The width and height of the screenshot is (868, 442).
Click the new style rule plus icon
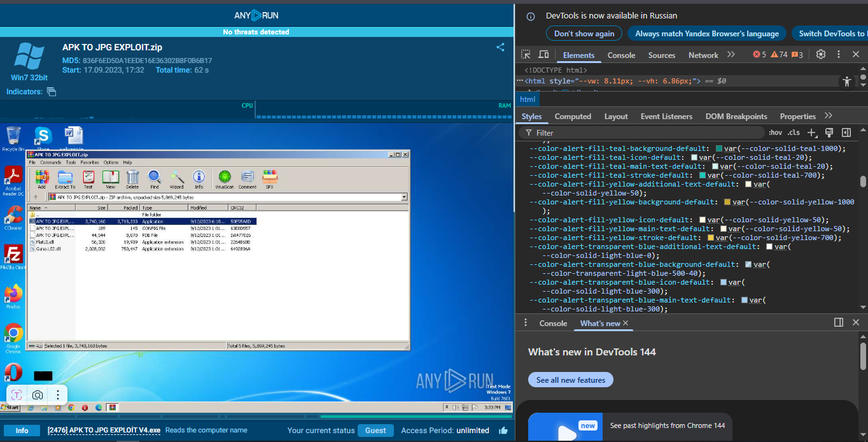pos(811,132)
